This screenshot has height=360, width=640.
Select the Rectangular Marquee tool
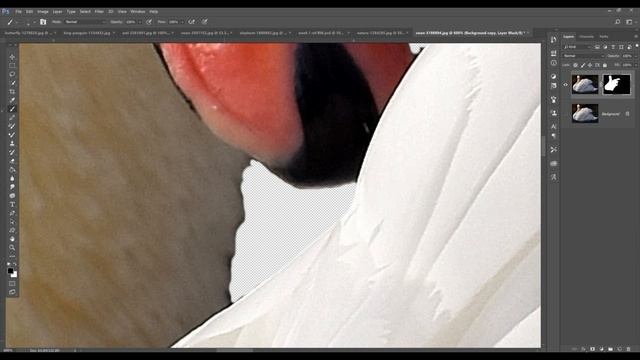12,65
